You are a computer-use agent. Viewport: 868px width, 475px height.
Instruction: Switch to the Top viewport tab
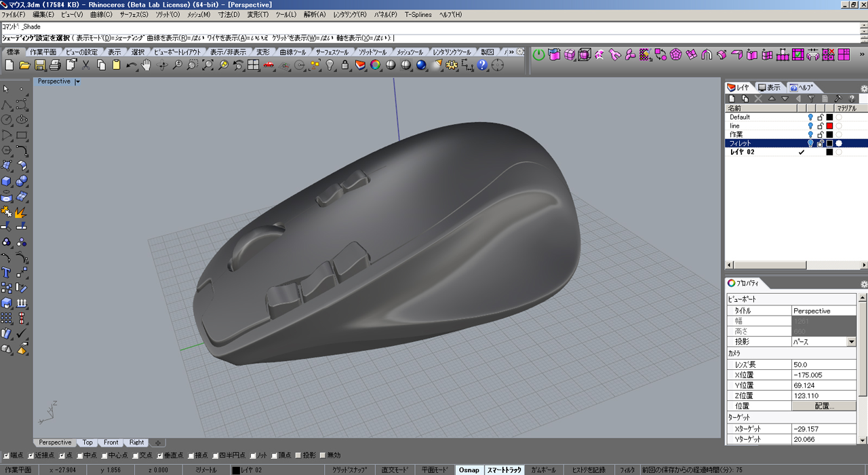[x=87, y=442]
